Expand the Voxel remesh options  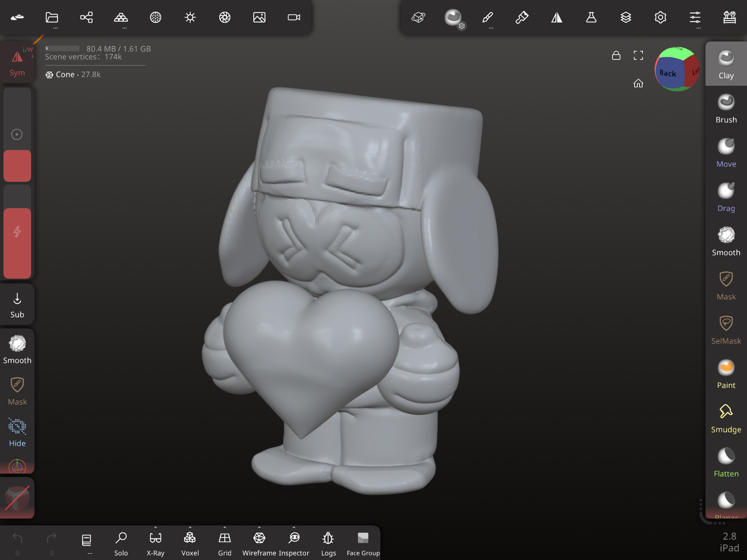coord(190,528)
